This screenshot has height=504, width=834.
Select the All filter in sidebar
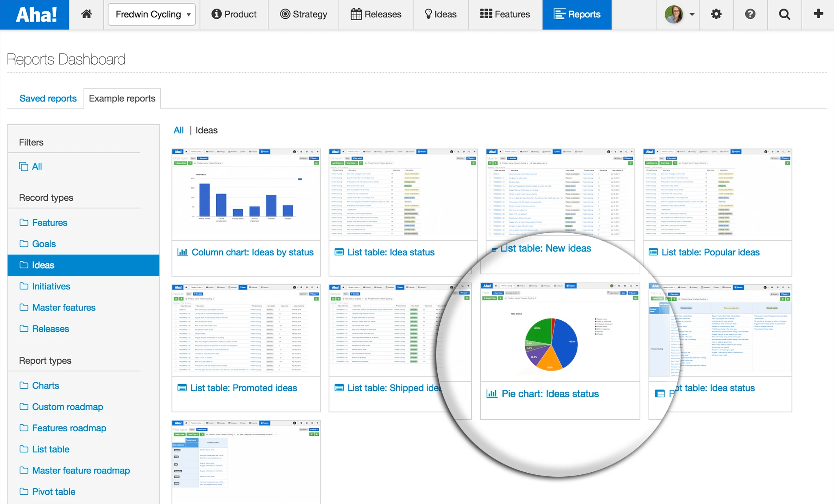(37, 167)
